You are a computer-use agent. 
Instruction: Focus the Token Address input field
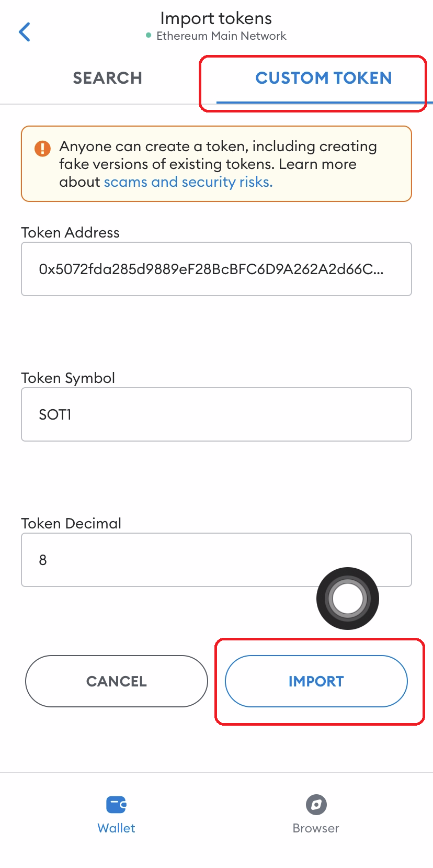click(x=216, y=269)
